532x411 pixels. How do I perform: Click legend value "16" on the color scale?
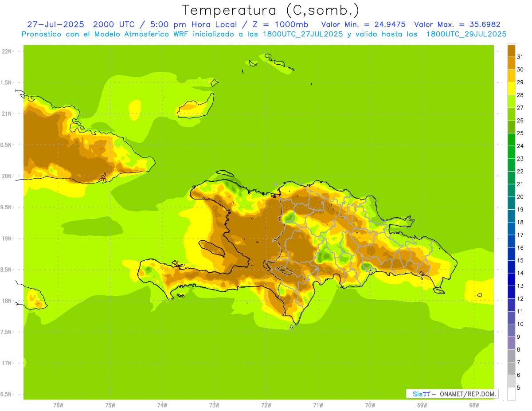click(x=520, y=247)
